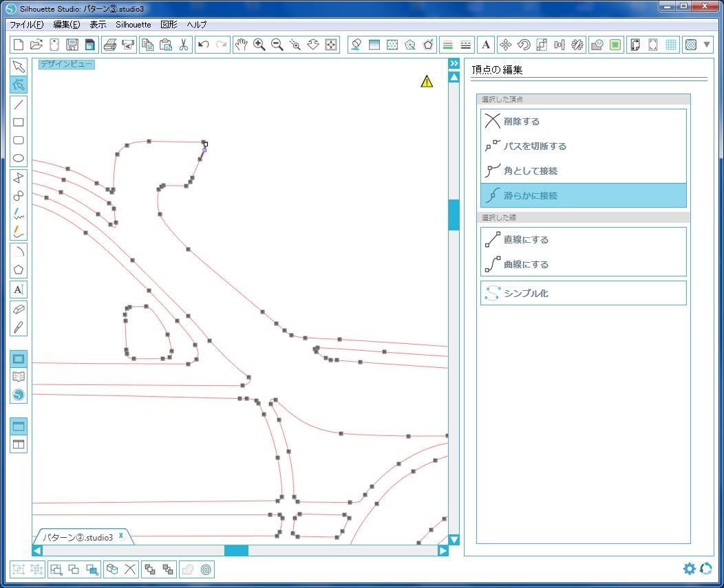
Task: Open the ヘルプ menu
Action: (x=197, y=25)
